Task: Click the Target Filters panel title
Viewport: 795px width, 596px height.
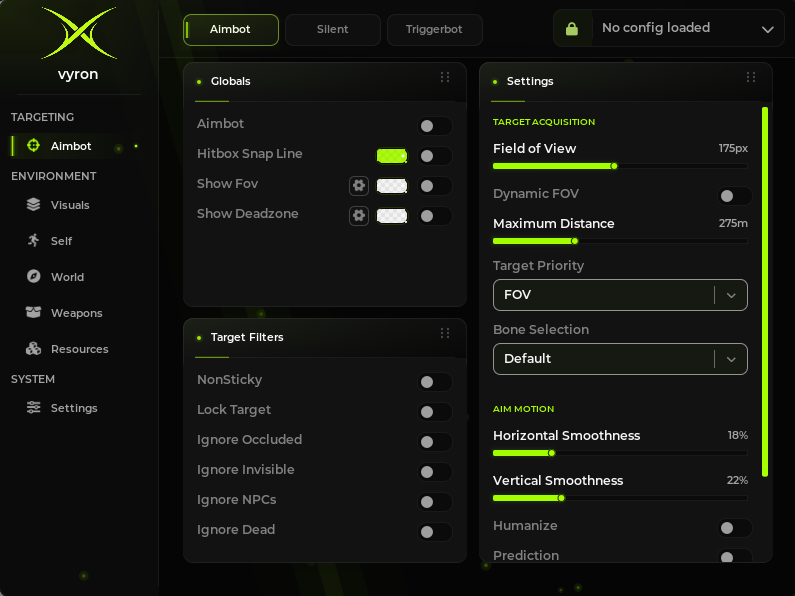Action: pyautogui.click(x=247, y=337)
